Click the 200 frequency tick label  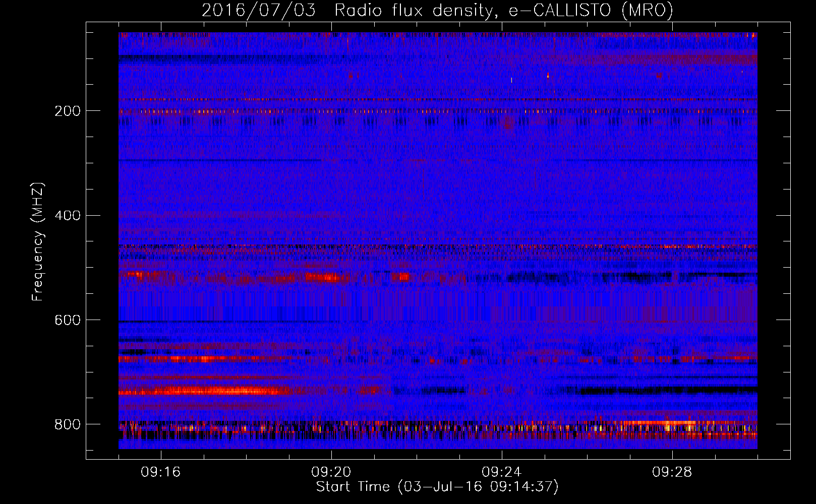click(x=67, y=111)
